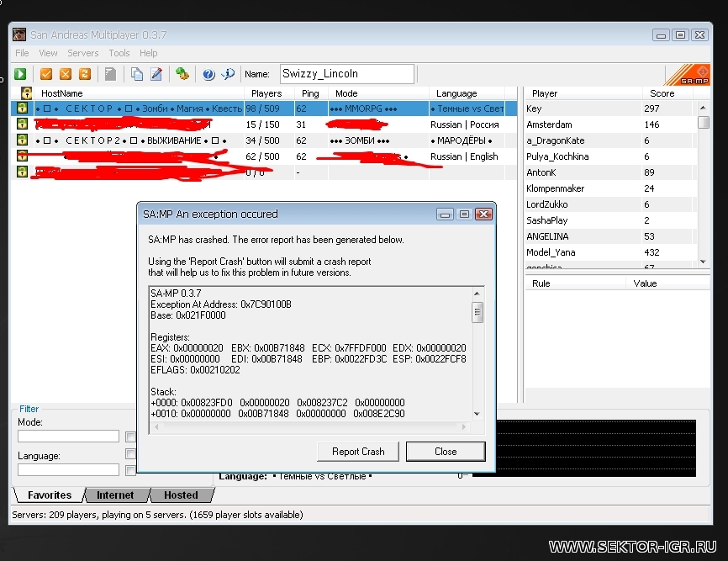Click the 'Exception At Address: 0x7C90100B' line
728x561 pixels.
point(221,304)
